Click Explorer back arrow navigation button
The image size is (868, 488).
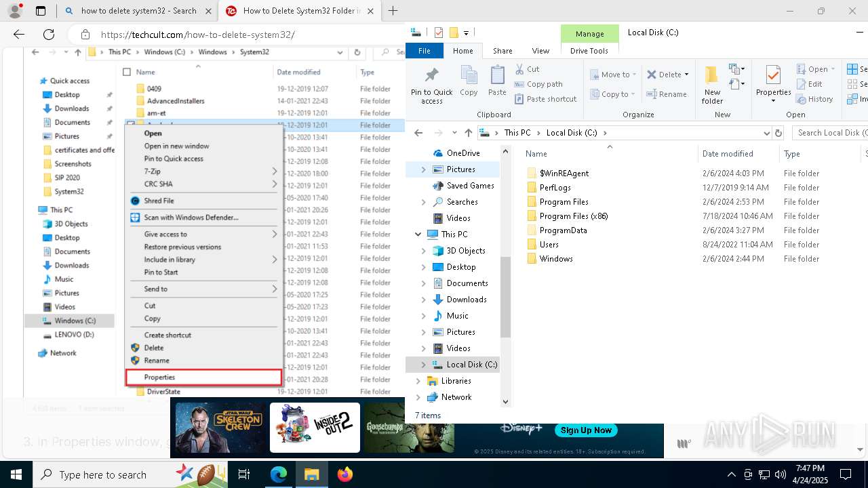coord(418,133)
